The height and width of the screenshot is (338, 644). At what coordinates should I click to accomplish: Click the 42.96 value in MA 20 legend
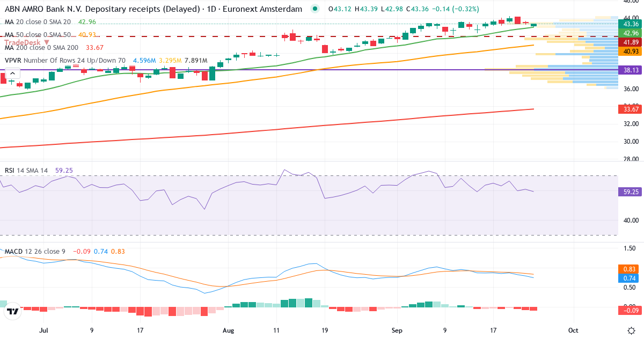click(x=87, y=22)
